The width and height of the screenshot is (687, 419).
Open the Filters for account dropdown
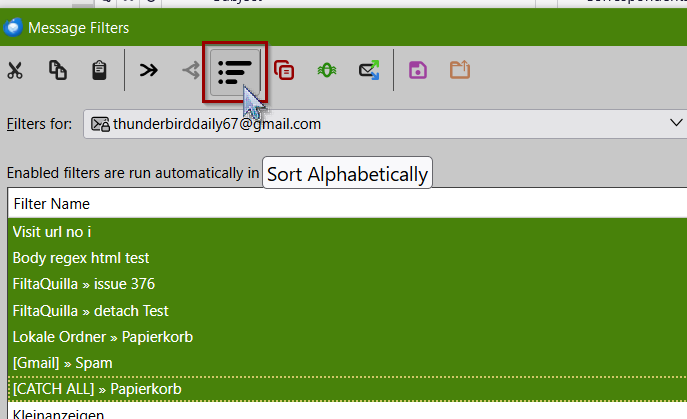point(386,124)
